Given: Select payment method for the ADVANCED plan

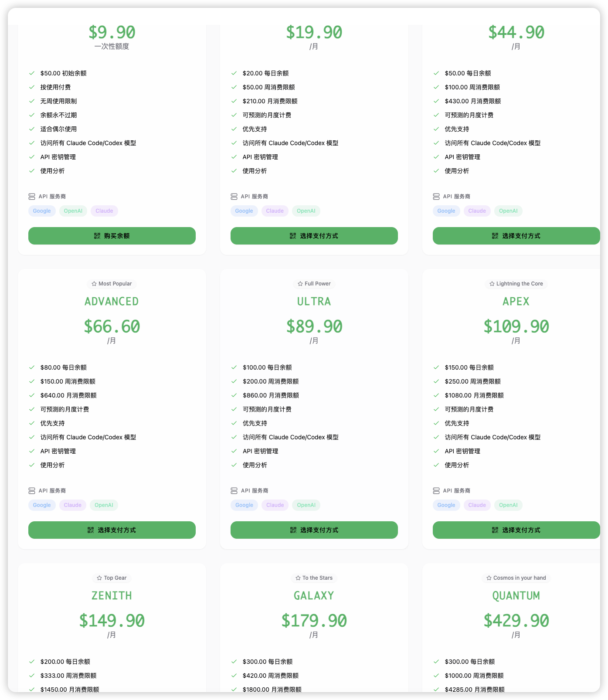Looking at the screenshot, I should click(112, 530).
